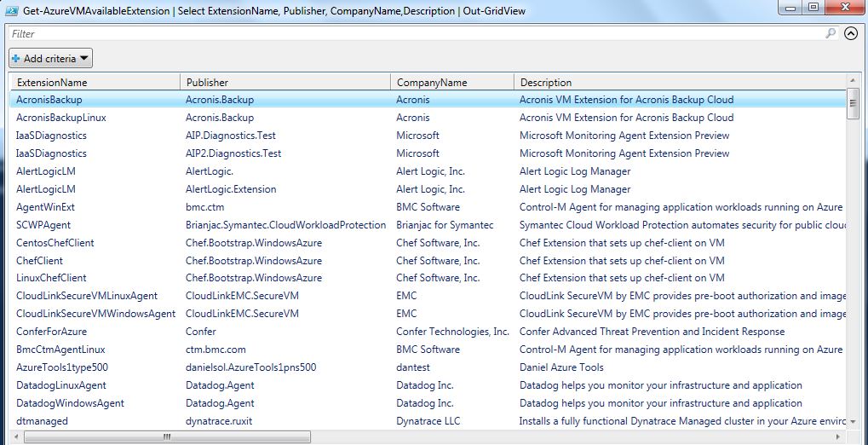Select the LinuxChefClient row
This screenshot has width=868, height=445.
(428, 278)
